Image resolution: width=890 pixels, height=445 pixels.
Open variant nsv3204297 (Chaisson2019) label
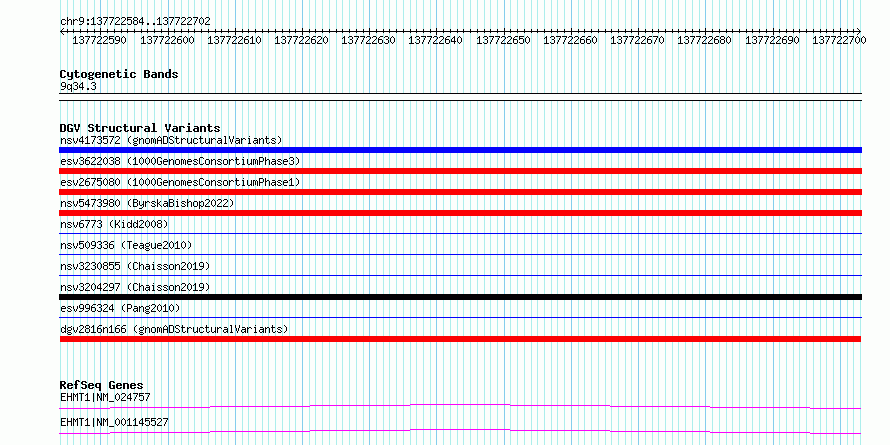[x=135, y=287]
